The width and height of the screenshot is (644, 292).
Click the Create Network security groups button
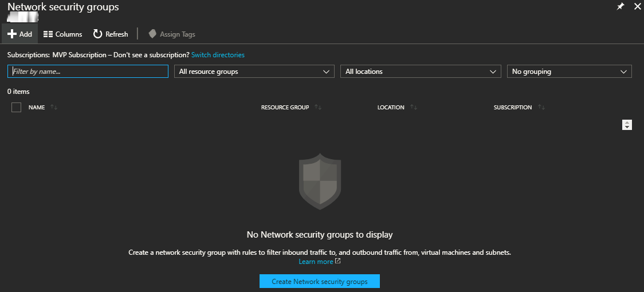tap(320, 281)
